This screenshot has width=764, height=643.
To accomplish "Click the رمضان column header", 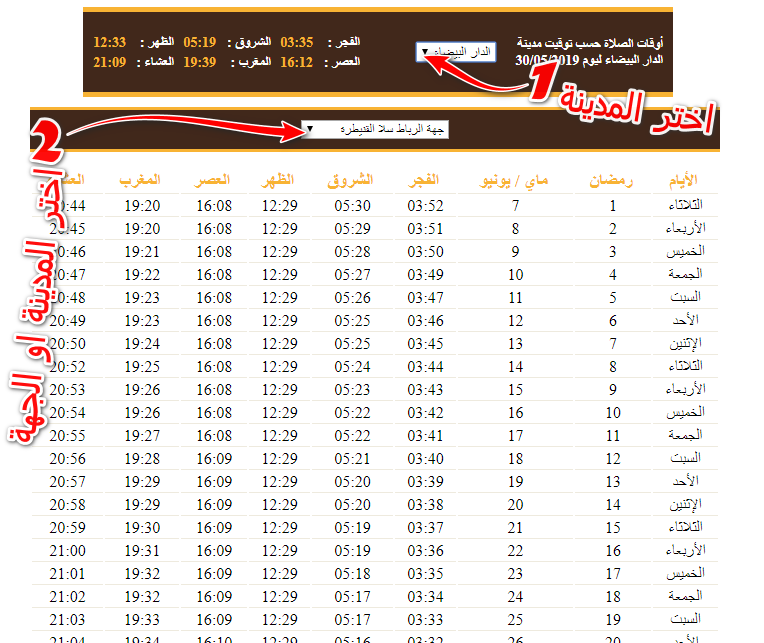I will (x=611, y=181).
